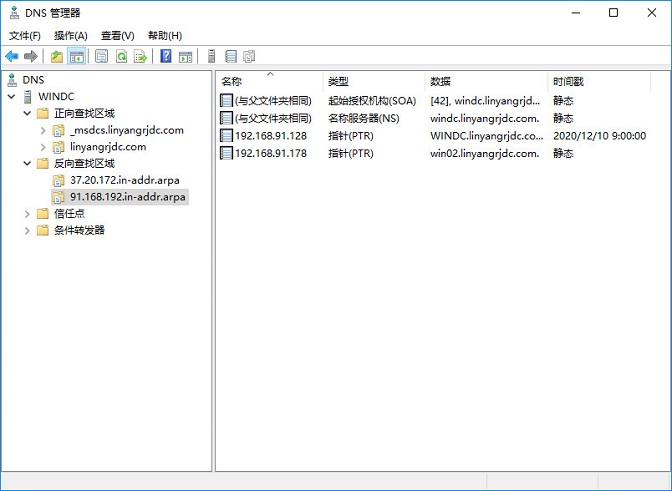Open the 文件(F) menu
The height and width of the screenshot is (491, 672).
25,36
